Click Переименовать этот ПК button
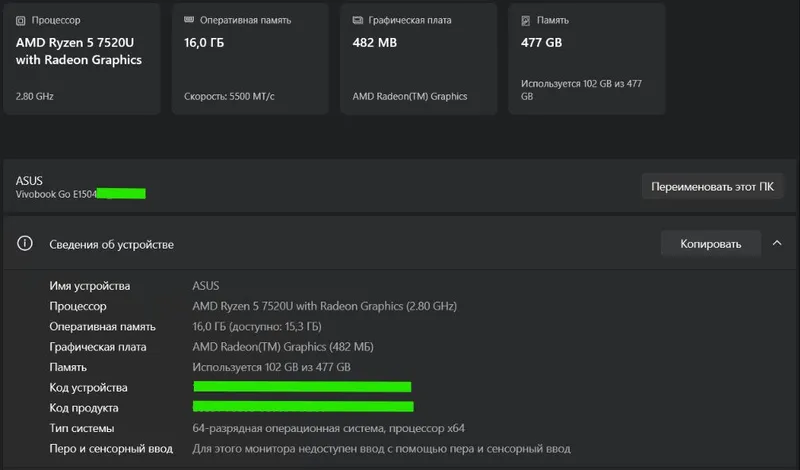The width and height of the screenshot is (800, 470). pyautogui.click(x=712, y=187)
